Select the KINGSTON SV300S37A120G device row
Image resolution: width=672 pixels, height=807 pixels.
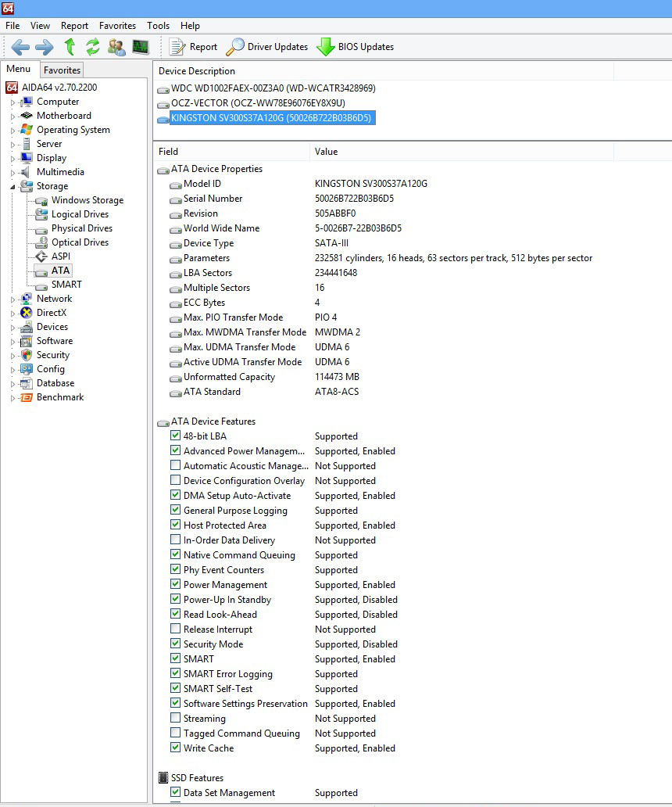(x=271, y=118)
